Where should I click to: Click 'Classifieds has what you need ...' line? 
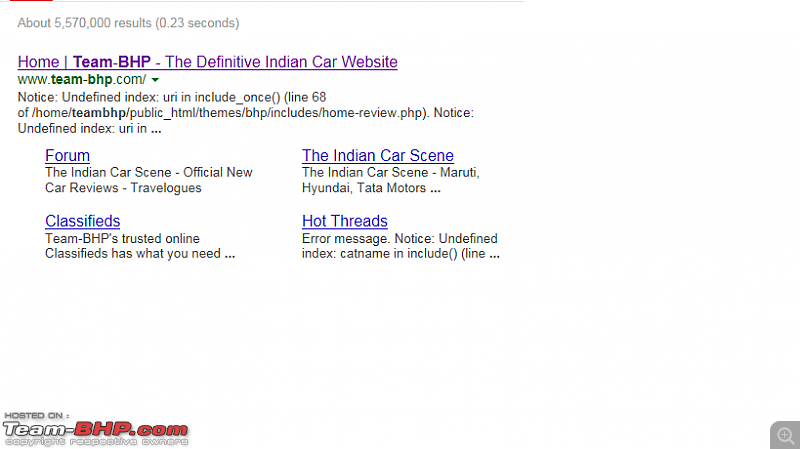point(140,254)
